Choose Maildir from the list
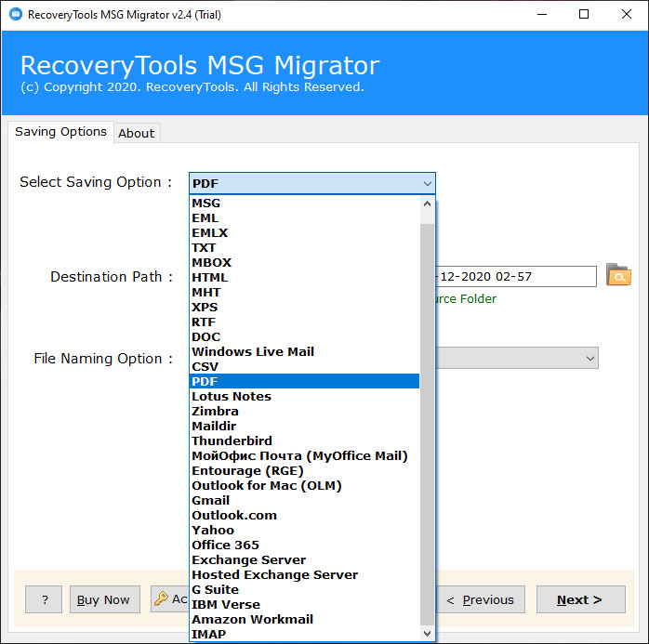Screen dimensions: 649x644 [x=305, y=426]
